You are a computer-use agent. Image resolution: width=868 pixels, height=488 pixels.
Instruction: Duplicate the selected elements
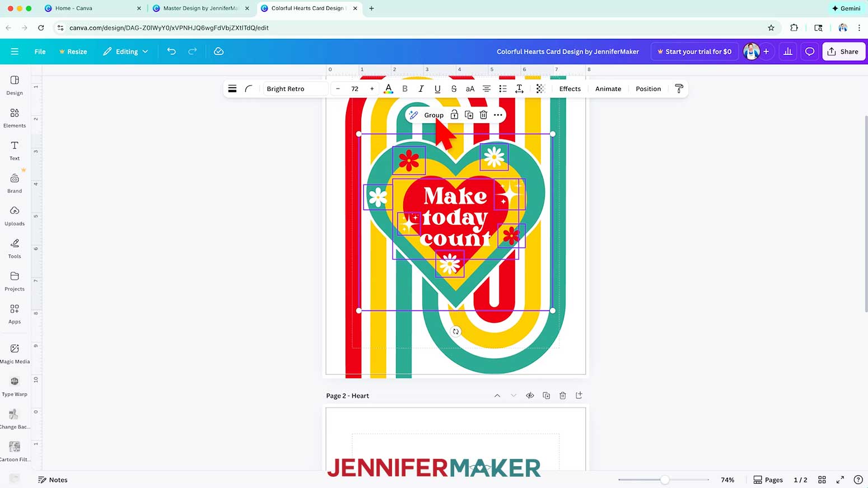coord(469,115)
